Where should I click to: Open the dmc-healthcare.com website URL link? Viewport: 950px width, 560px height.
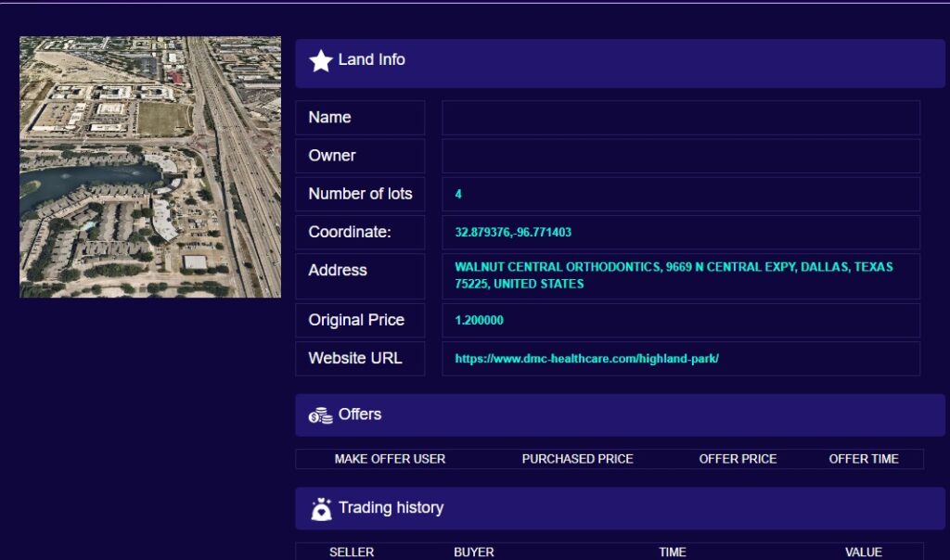586,359
